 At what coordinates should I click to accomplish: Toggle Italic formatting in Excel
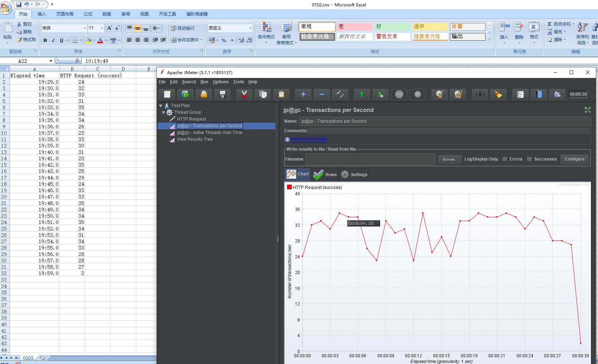click(x=53, y=40)
